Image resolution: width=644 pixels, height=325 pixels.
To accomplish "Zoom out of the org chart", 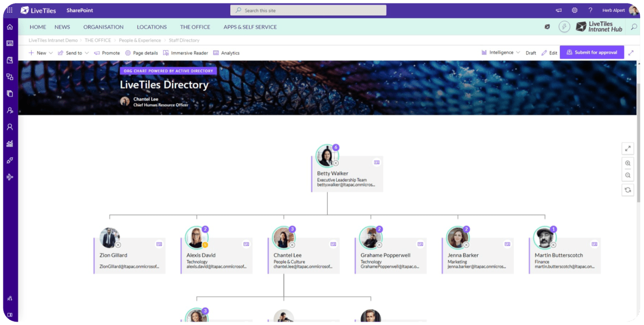I will 628,175.
